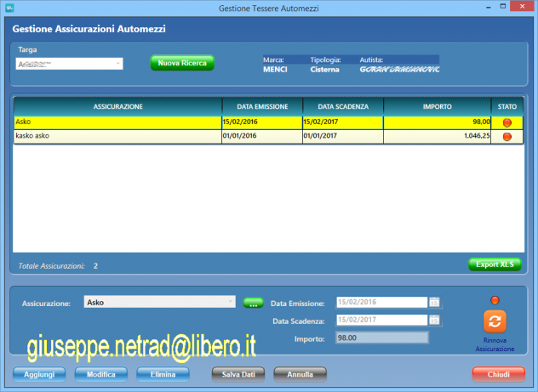Click the 1.046,25 amount cell
Image resolution: width=538 pixels, height=392 pixels.
[x=438, y=136]
